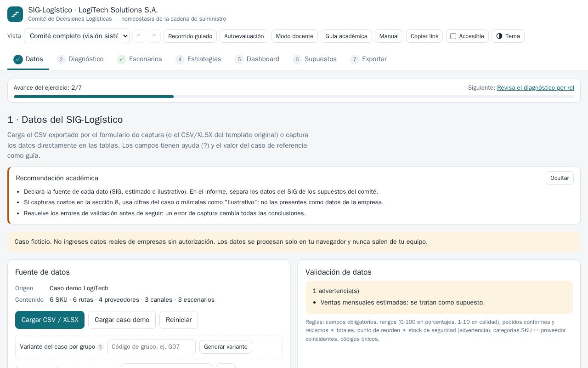This screenshot has width=588, height=368.
Task: Click the undo arrow button
Action: [x=139, y=36]
